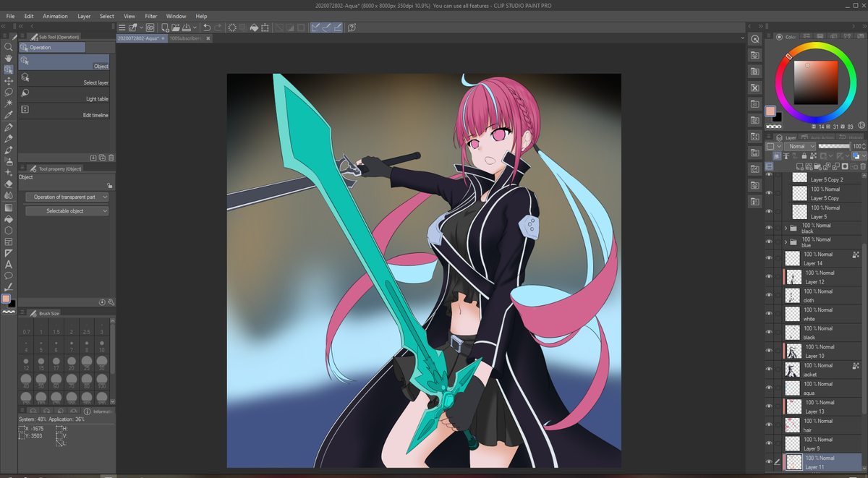This screenshot has width=868, height=478.
Task: Click the Open file folder icon
Action: 176,27
